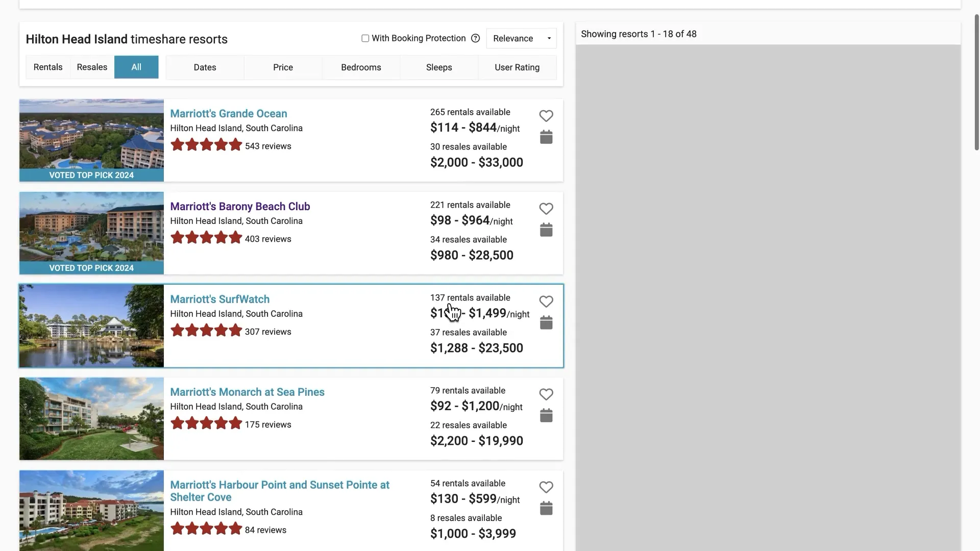Viewport: 980px width, 551px height.
Task: Click 265 rentals available text
Action: tap(470, 112)
